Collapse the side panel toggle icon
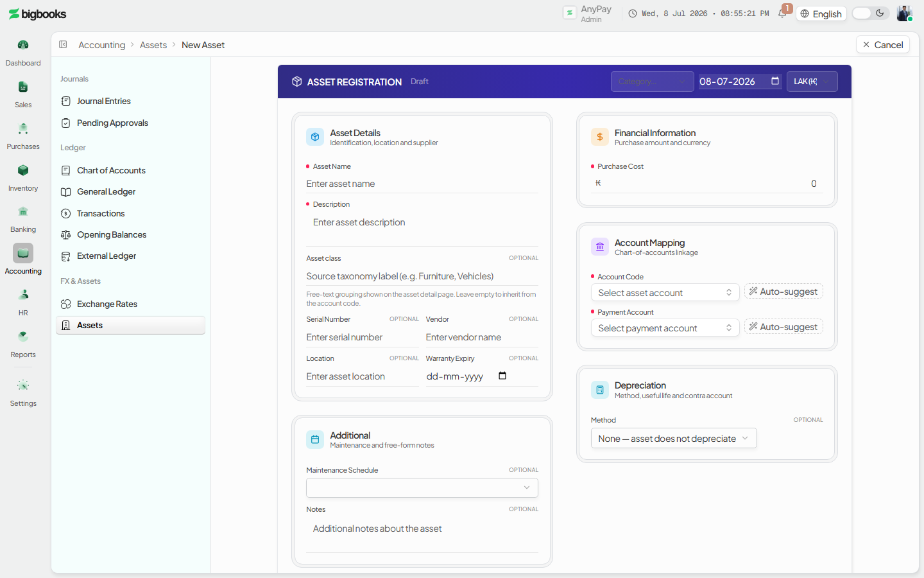Screen dimensions: 924x578 pyautogui.click(x=63, y=44)
